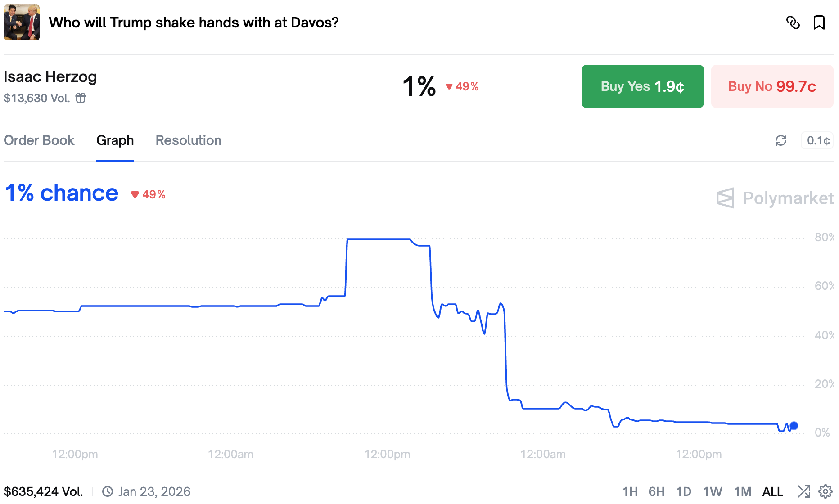Click the clock icon beside Jan 23, 2026
The width and height of the screenshot is (839, 504).
107,491
